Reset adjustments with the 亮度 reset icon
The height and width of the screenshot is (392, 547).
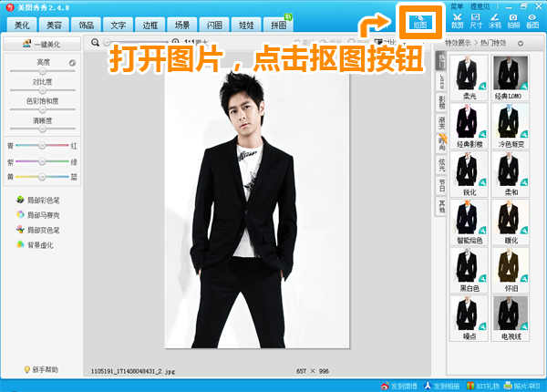point(72,63)
